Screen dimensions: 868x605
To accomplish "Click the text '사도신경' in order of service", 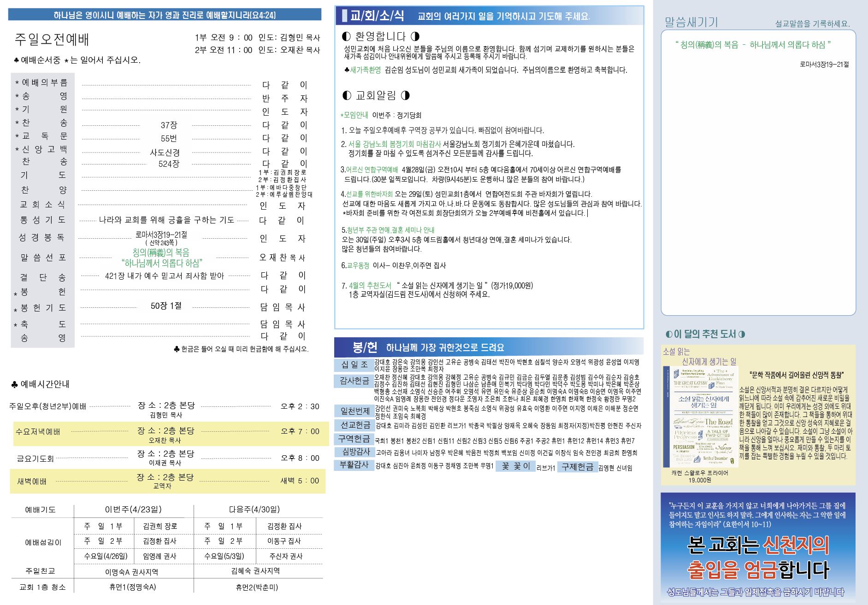I will point(165,153).
